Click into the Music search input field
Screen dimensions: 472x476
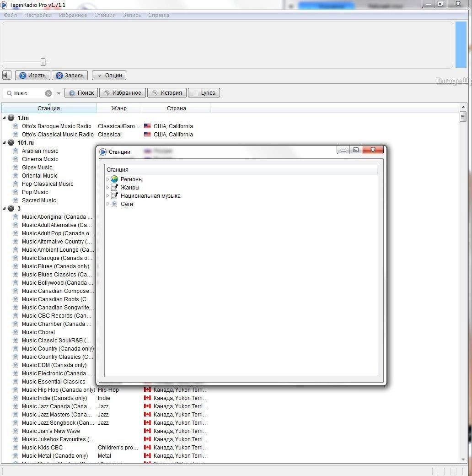[28, 93]
